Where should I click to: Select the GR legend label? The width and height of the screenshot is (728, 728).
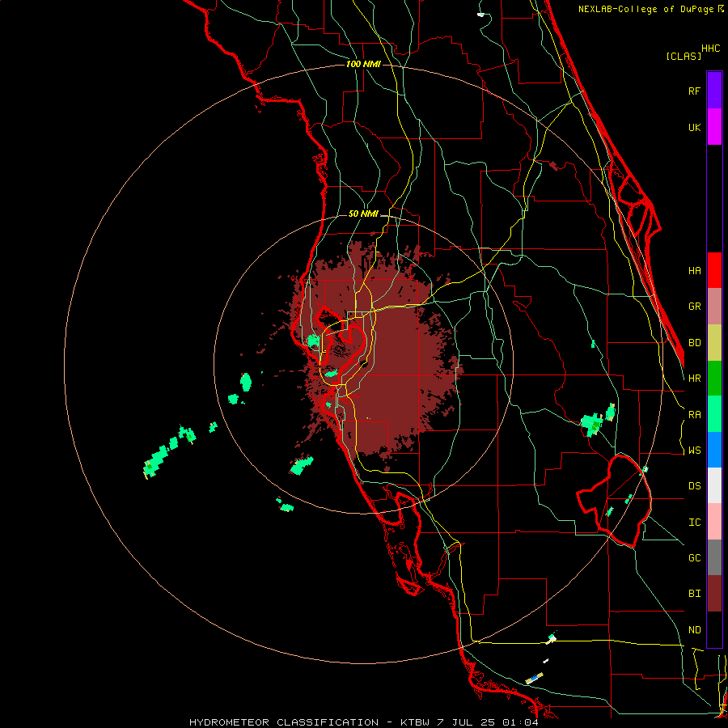pyautogui.click(x=694, y=307)
